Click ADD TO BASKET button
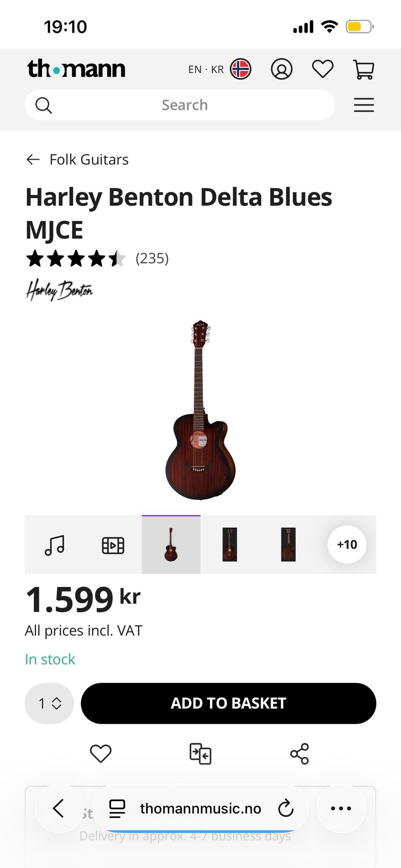401x868 pixels. pos(228,703)
